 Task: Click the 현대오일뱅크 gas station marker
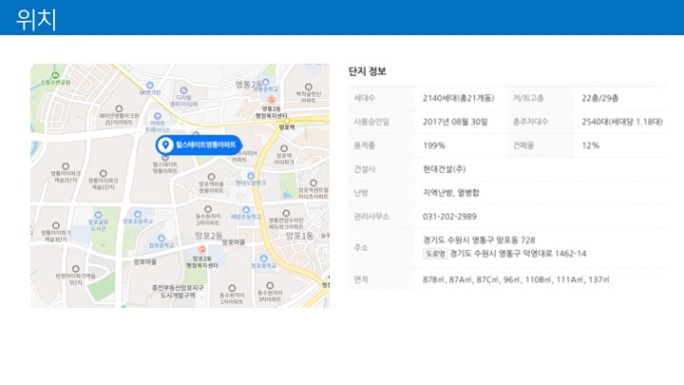click(250, 176)
